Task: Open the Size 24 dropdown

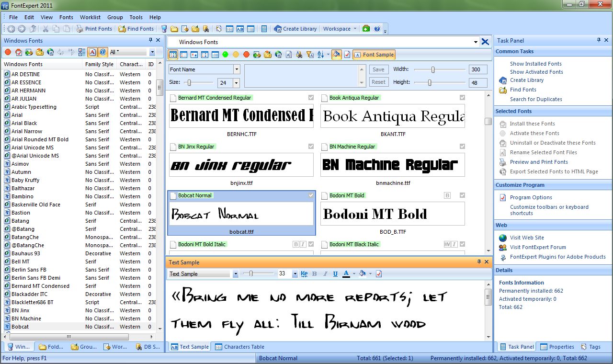Action: [x=236, y=83]
